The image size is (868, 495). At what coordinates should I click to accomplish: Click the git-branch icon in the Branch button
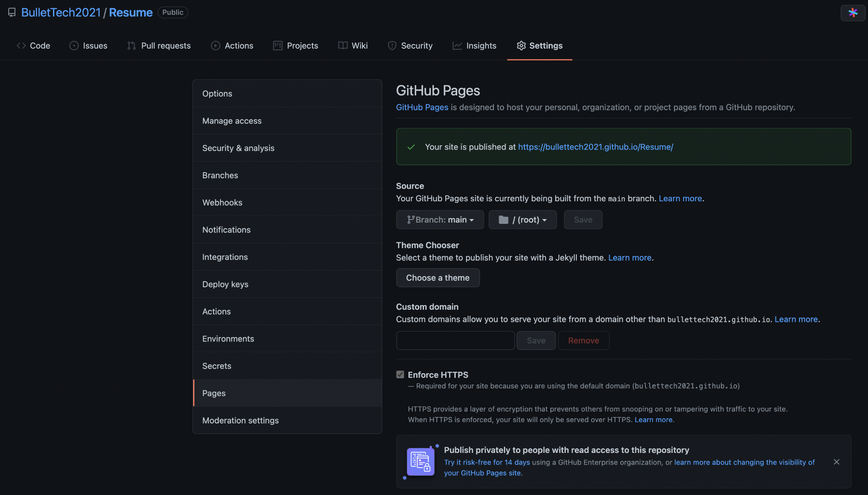click(x=411, y=220)
